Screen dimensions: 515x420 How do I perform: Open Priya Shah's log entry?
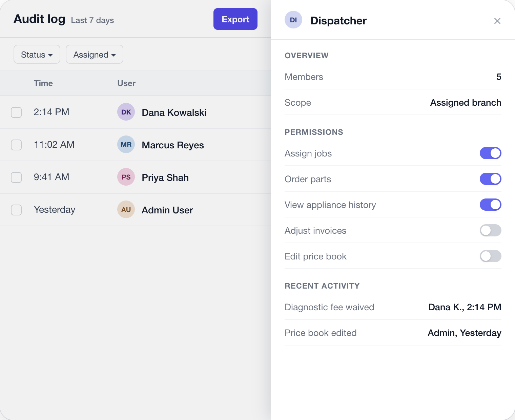click(x=165, y=177)
